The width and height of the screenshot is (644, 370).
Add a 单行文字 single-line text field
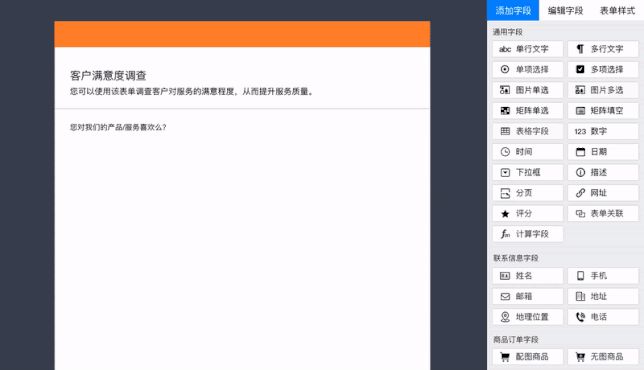click(528, 49)
